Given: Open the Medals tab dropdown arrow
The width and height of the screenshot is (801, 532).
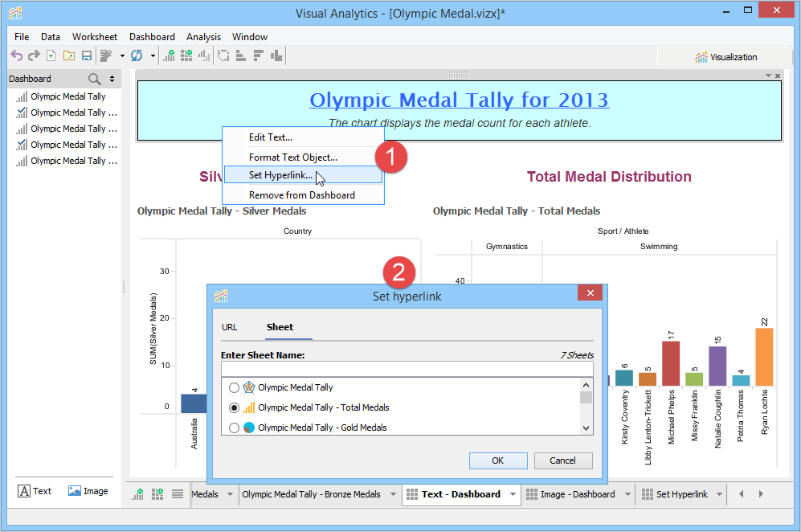Looking at the screenshot, I should pyautogui.click(x=230, y=494).
